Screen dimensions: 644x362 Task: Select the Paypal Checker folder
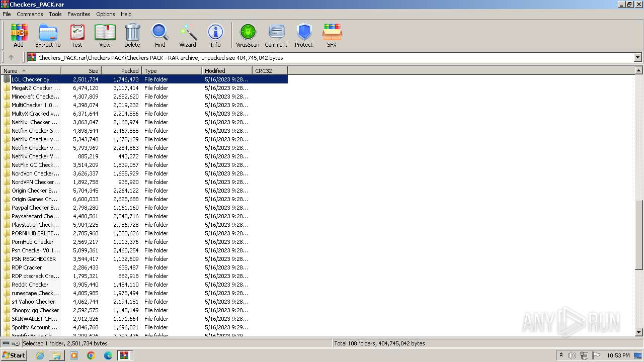(144, 208)
